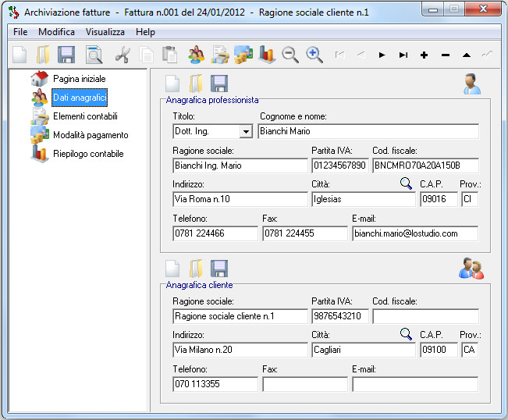New cliente record page icon
This screenshot has width=508, height=420.
pyautogui.click(x=172, y=269)
